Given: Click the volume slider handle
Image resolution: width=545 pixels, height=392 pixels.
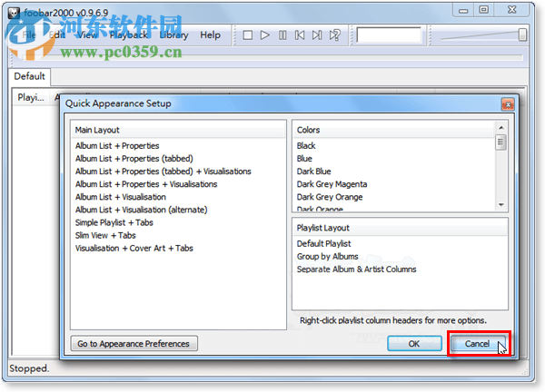Looking at the screenshot, I should 522,34.
